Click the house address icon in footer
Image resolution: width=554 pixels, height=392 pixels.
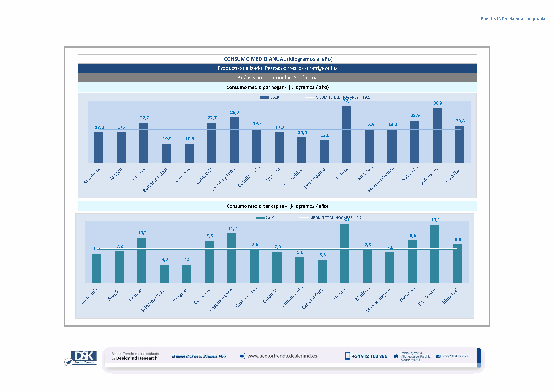click(396, 356)
